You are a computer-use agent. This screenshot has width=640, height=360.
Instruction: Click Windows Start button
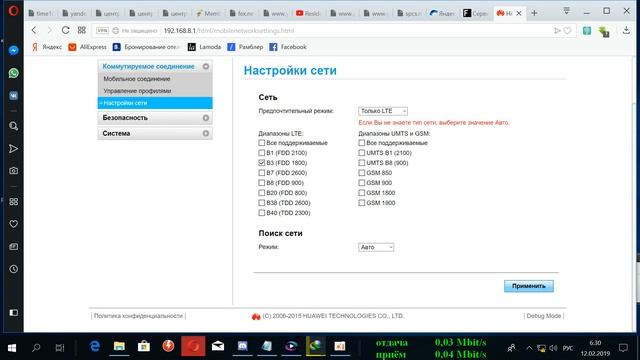pyautogui.click(x=12, y=347)
